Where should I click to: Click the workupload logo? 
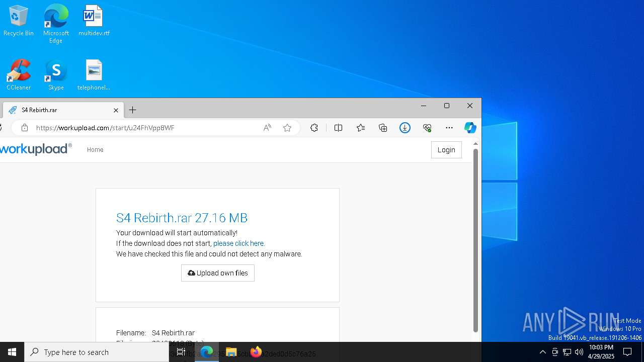click(x=36, y=149)
